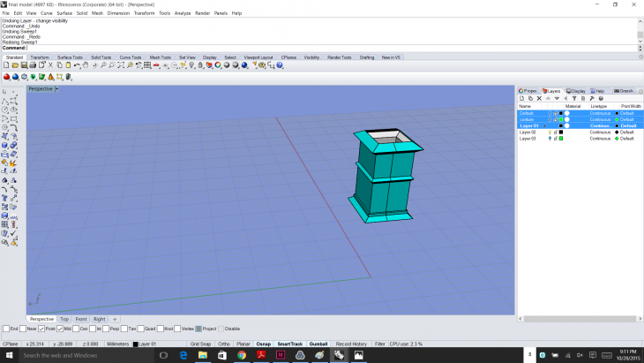Open Linetype dropdown for Layer 03
The width and height of the screenshot is (644, 363).
point(600,139)
